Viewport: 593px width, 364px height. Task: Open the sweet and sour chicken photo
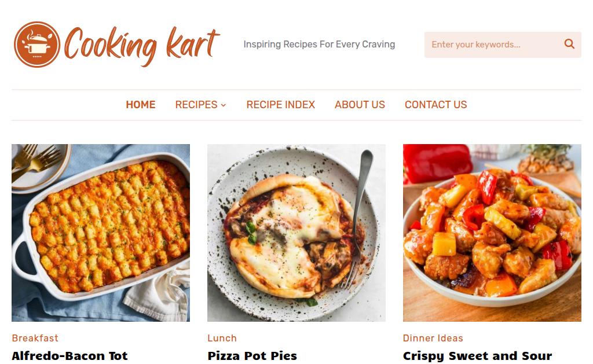click(x=492, y=233)
